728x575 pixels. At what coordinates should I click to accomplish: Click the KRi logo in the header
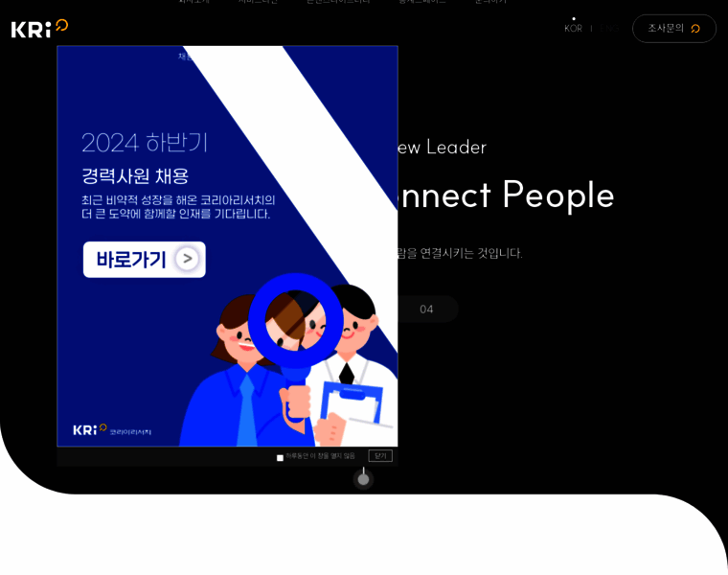(x=39, y=29)
